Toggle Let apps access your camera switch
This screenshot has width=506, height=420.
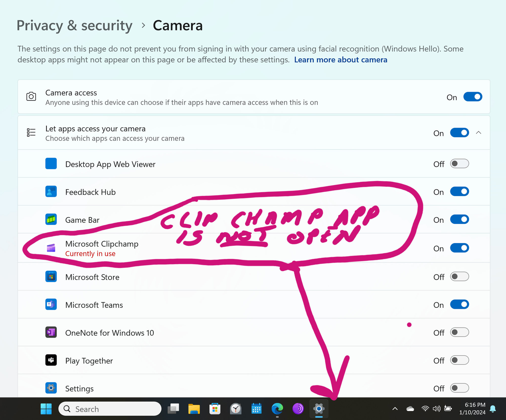click(x=459, y=133)
